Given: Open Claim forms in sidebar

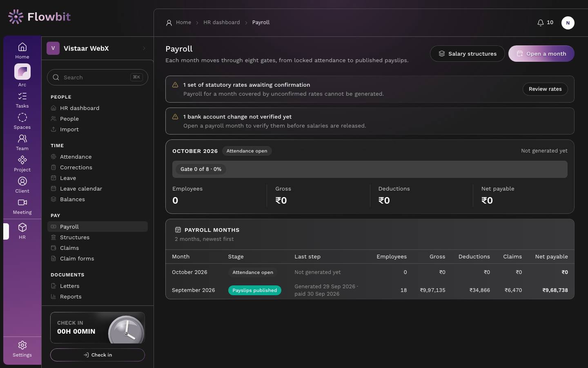Looking at the screenshot, I should point(98,258).
